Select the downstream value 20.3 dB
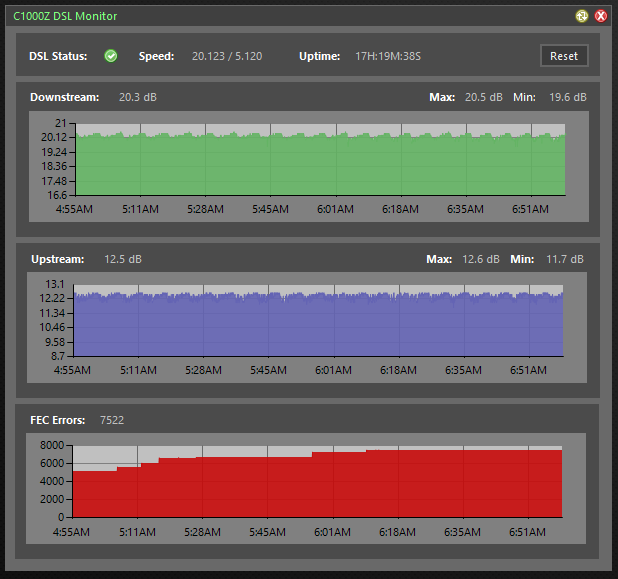Image resolution: width=618 pixels, height=579 pixels. coord(138,97)
